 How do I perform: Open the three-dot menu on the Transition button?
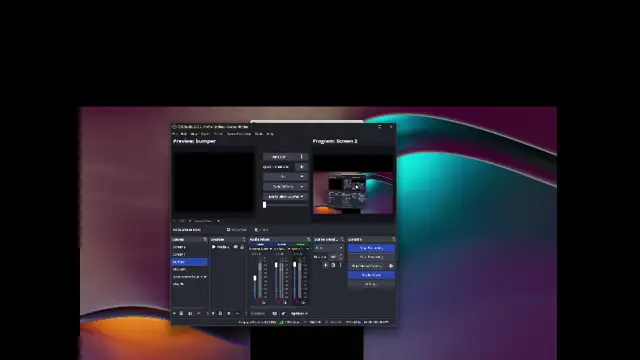tap(302, 157)
